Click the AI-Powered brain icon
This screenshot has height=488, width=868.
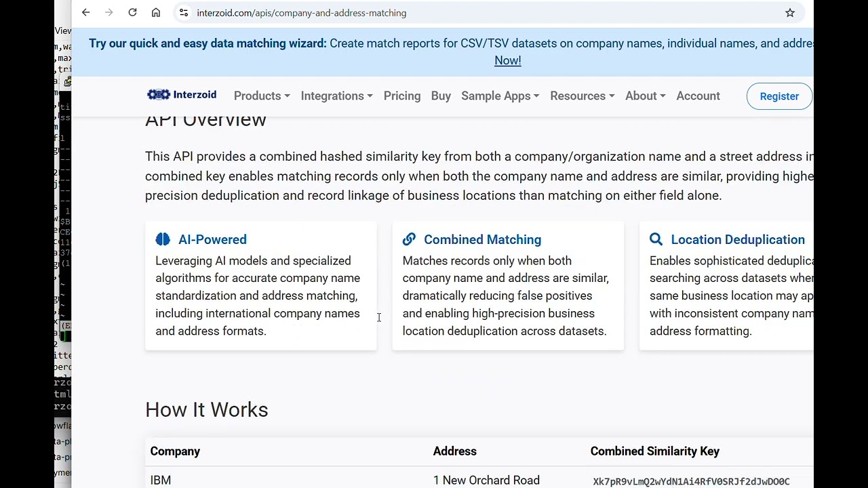(163, 239)
